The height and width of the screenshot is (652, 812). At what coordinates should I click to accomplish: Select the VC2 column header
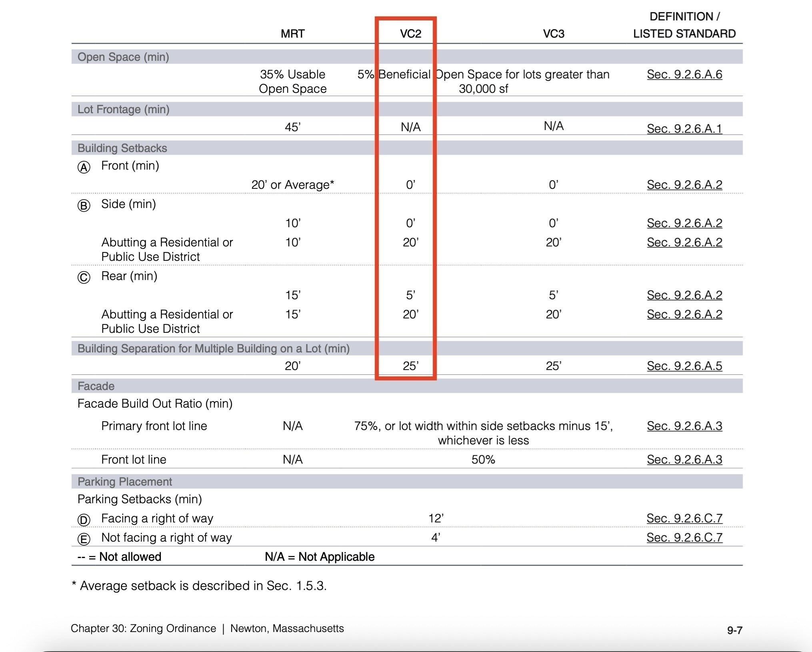pos(410,34)
